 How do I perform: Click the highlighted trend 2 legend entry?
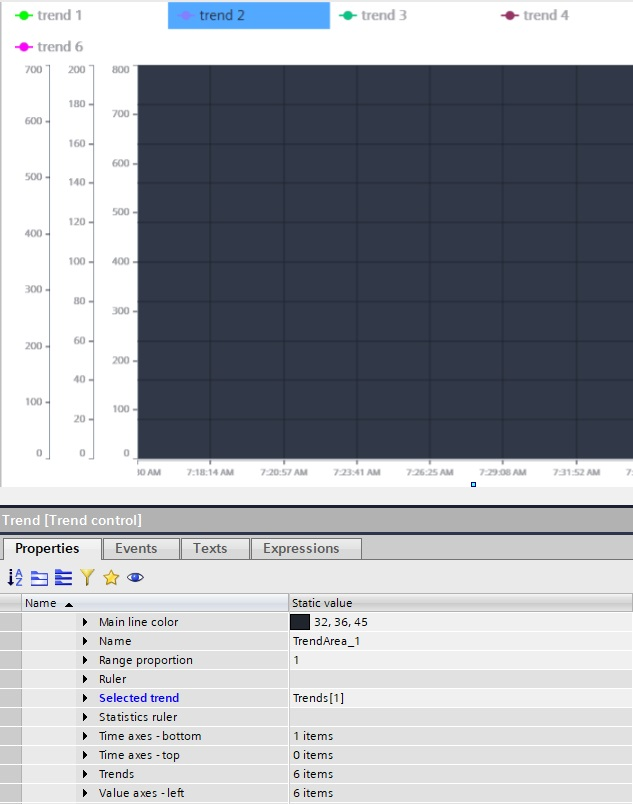[249, 15]
